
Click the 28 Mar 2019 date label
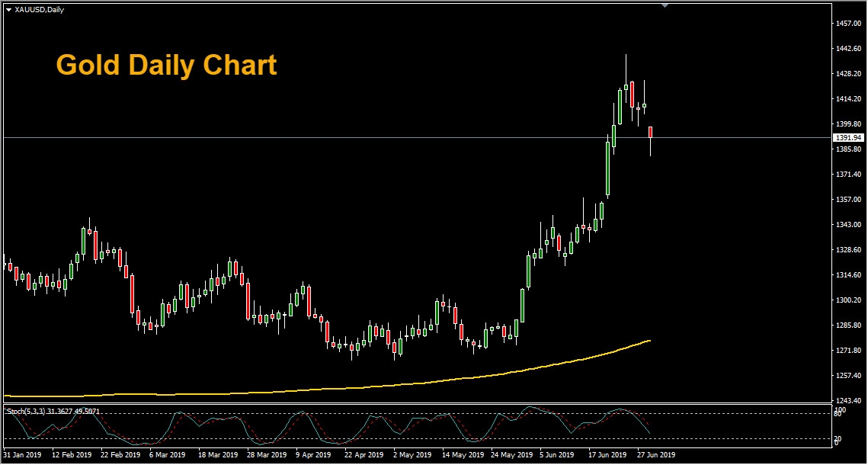click(266, 455)
